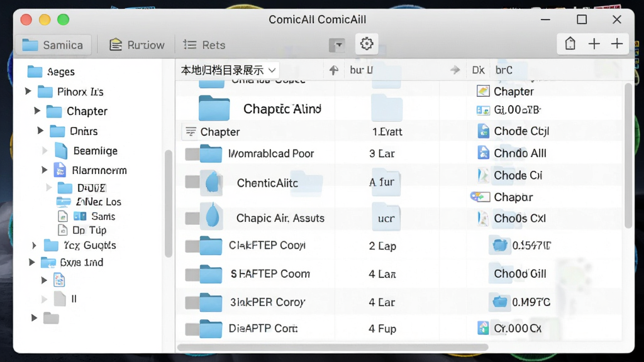Click the up arrow icon in the path bar
This screenshot has width=644, height=362.
coord(333,70)
